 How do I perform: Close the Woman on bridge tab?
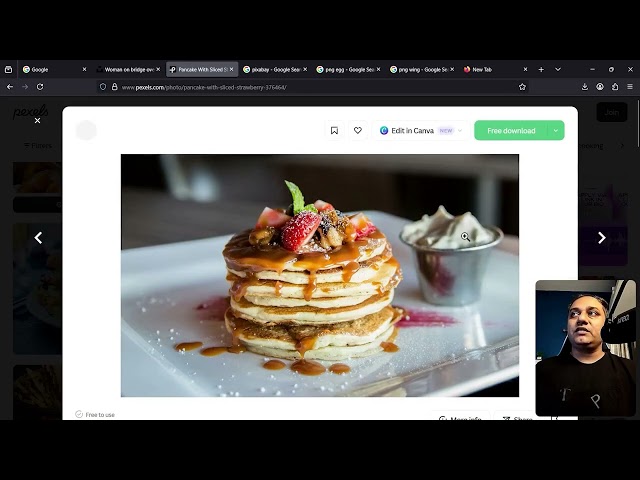(x=158, y=69)
